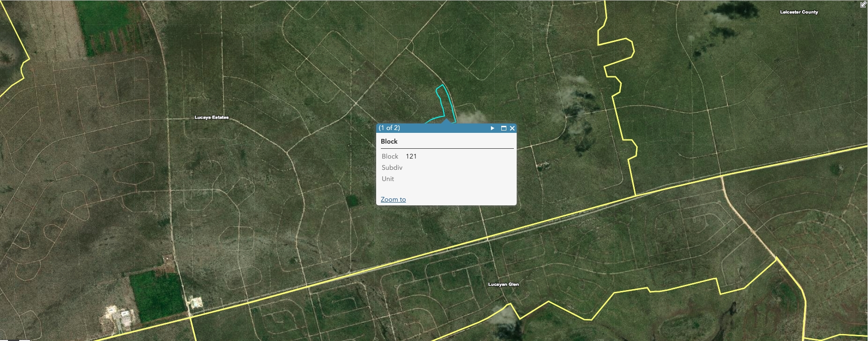Click the Subdiv field label
This screenshot has width=868, height=341.
(392, 167)
